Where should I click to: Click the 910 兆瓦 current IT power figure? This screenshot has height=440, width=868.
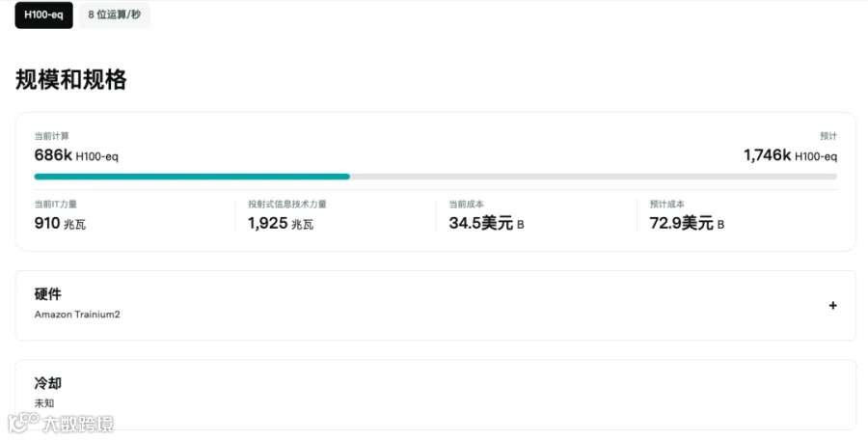point(60,223)
